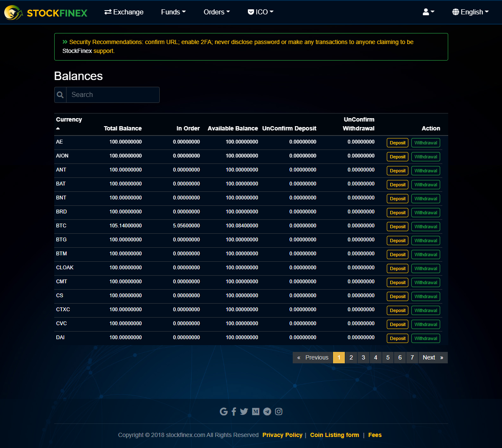This screenshot has height=448, width=502.
Task: Select the Exchange menu item
Action: pyautogui.click(x=124, y=12)
